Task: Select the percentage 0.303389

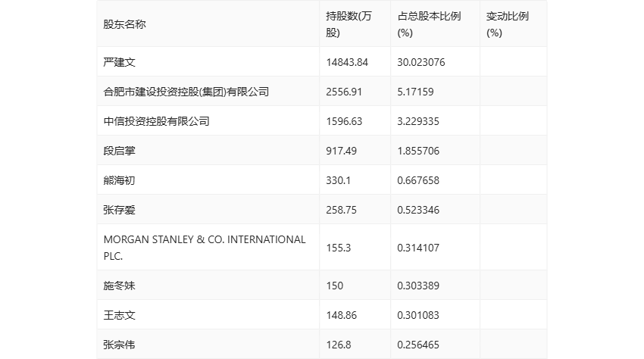Action: (418, 286)
